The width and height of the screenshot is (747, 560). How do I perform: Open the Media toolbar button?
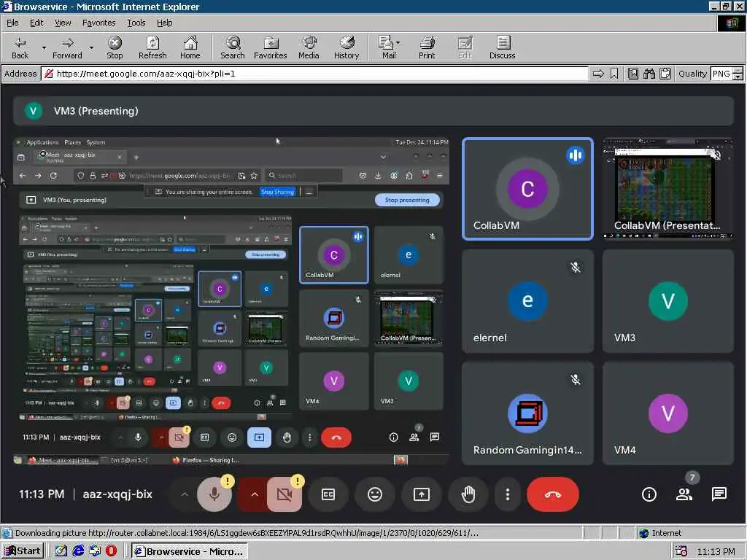tap(309, 47)
